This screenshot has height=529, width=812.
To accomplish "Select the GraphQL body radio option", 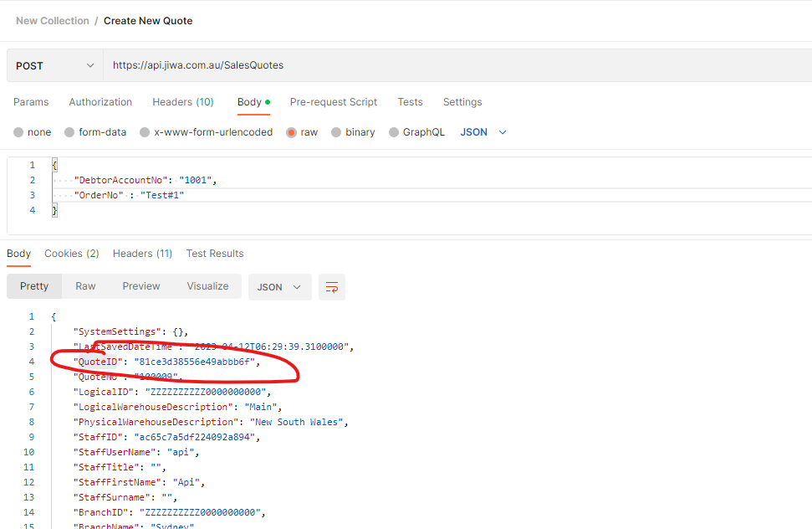I will [x=394, y=132].
